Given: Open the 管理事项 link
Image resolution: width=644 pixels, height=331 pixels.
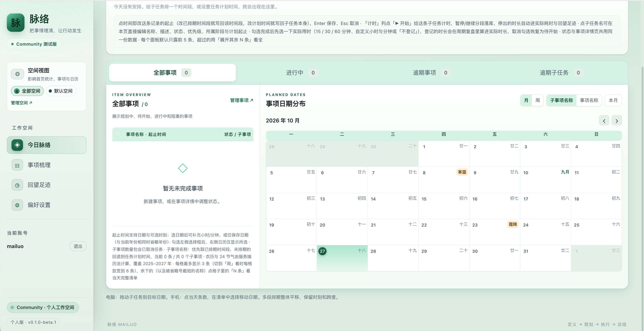Looking at the screenshot, I should (241, 100).
